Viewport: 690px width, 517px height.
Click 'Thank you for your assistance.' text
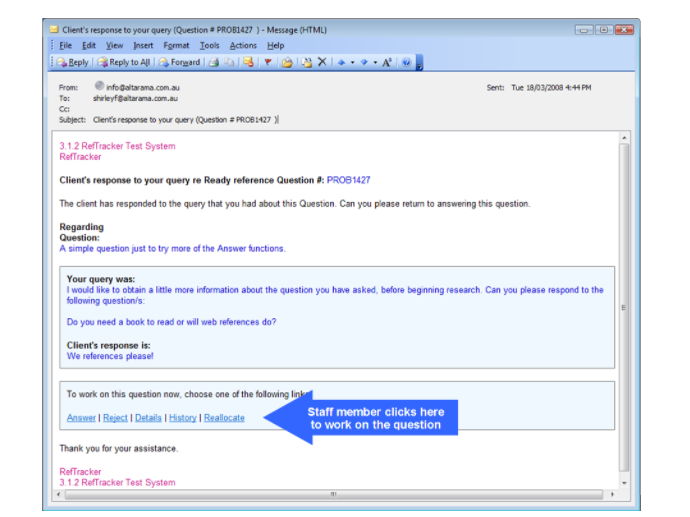pos(118,448)
